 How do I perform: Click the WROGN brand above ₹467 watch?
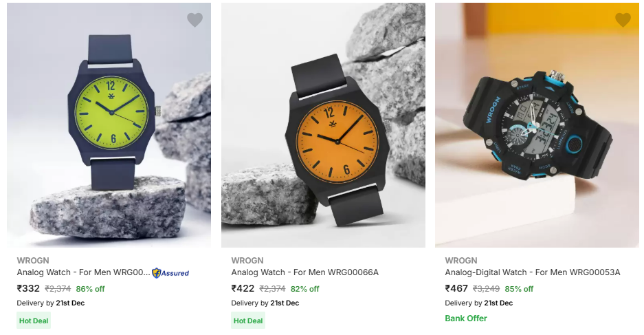pos(460,261)
